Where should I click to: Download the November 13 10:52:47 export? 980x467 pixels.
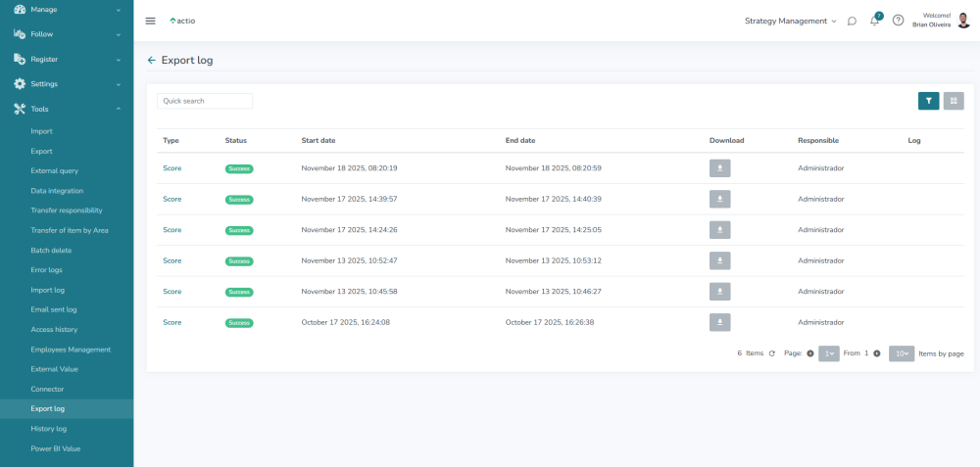720,260
